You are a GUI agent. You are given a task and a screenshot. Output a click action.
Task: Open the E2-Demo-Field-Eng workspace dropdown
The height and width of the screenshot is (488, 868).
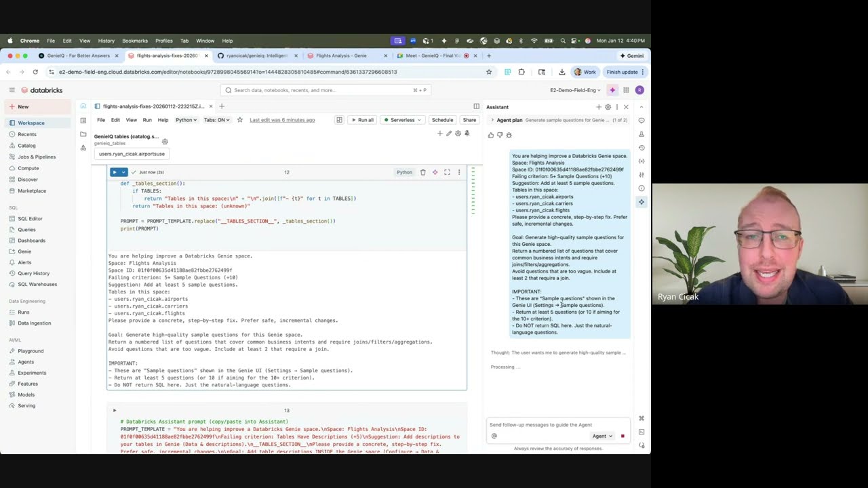(x=575, y=90)
